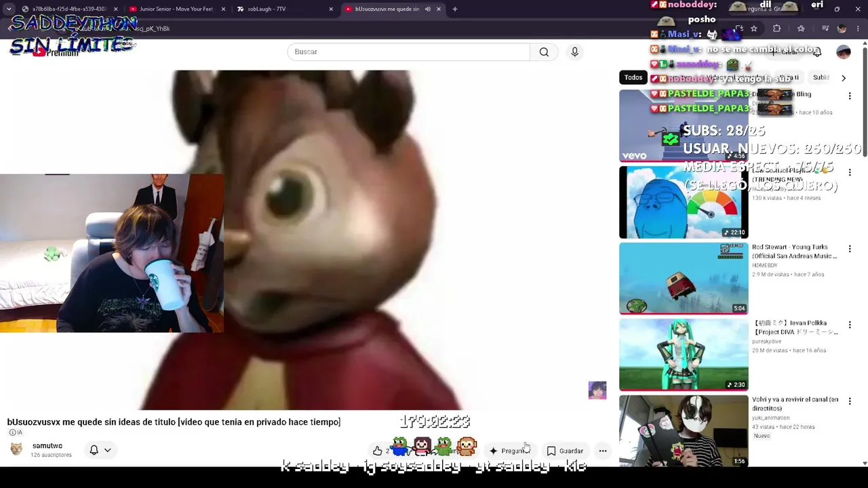Screen dimensions: 868x488
Task: Click the subscription notification bell
Action: 94,450
